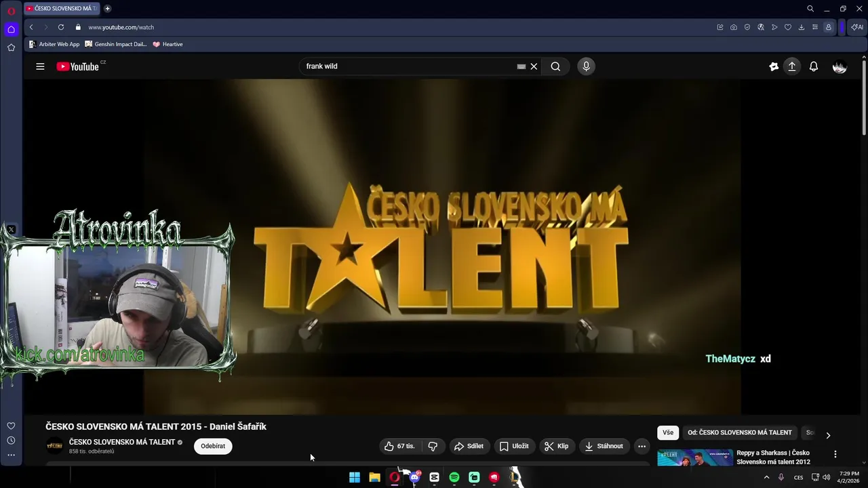Select the 'Vše' filter chip
Image resolution: width=868 pixels, height=488 pixels.
coord(668,432)
